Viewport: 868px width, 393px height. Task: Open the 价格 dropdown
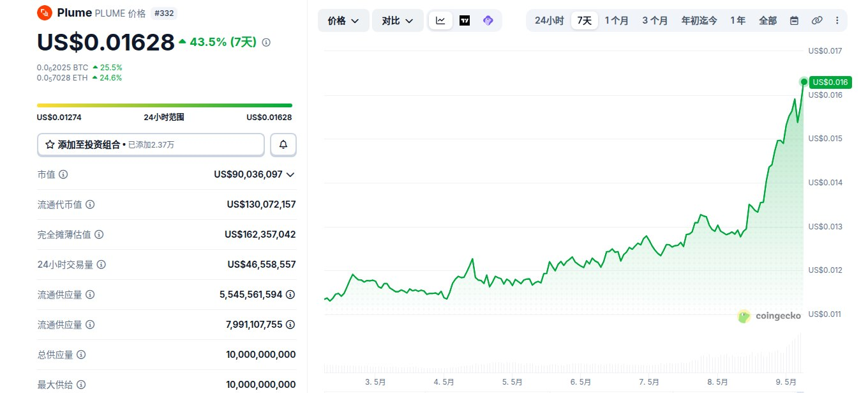[343, 20]
